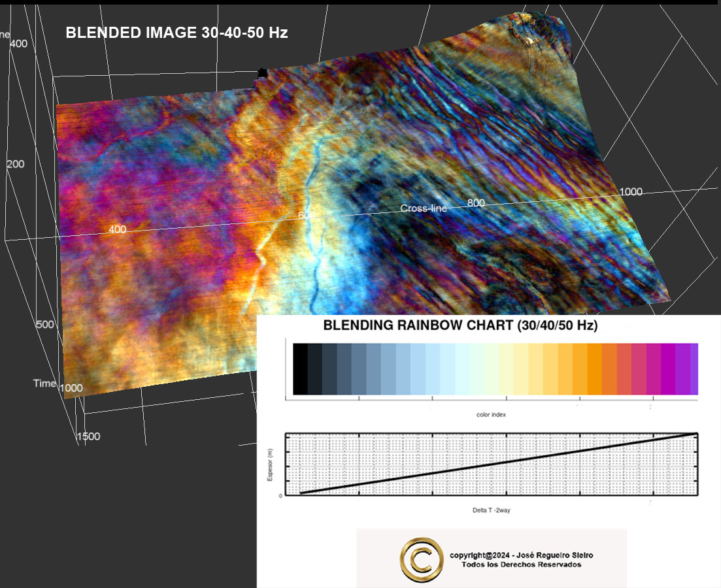Click the "Todos los Derechos Reservados" text

click(x=521, y=564)
